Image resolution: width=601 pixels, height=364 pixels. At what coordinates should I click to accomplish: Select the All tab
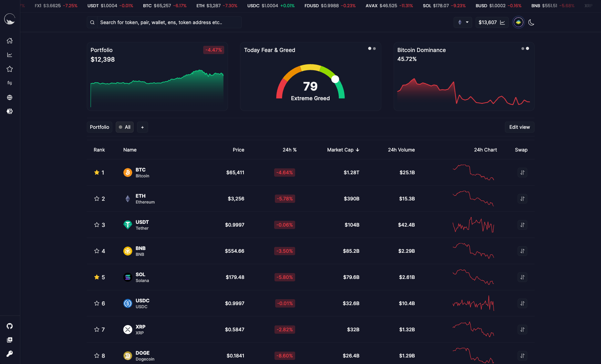[125, 127]
